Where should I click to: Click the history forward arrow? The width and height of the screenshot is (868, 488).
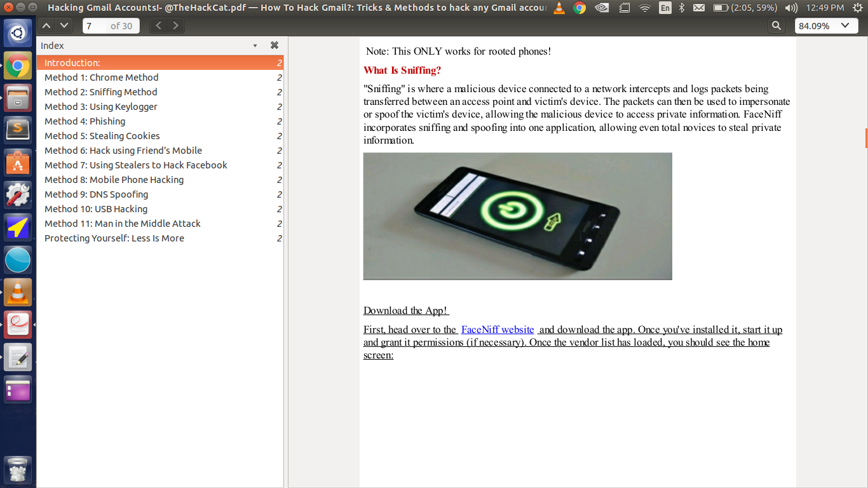tap(175, 25)
